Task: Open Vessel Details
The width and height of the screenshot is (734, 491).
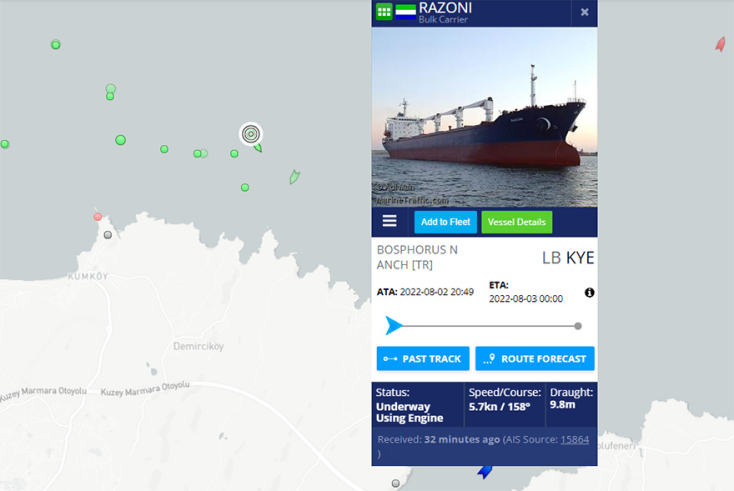Action: tap(516, 222)
